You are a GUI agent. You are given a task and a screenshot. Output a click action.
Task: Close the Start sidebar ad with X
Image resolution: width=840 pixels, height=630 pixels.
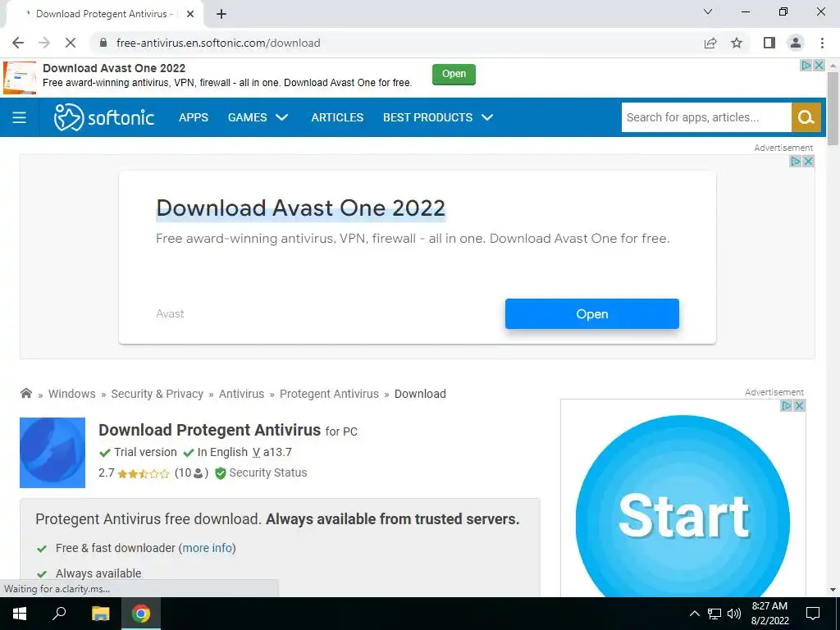pos(799,405)
